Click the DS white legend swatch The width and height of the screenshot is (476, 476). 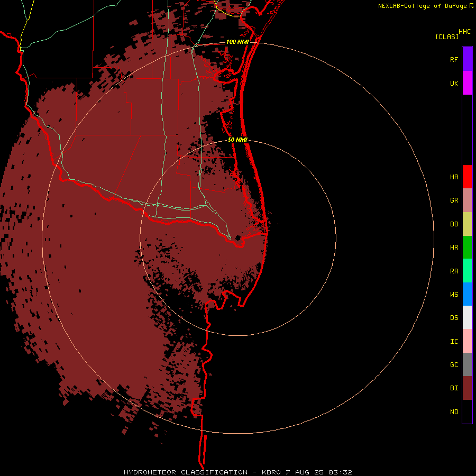pyautogui.click(x=467, y=317)
